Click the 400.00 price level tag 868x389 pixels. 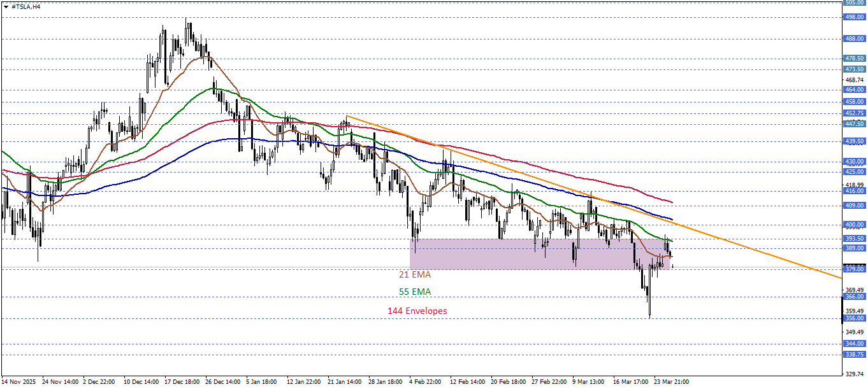[853, 225]
